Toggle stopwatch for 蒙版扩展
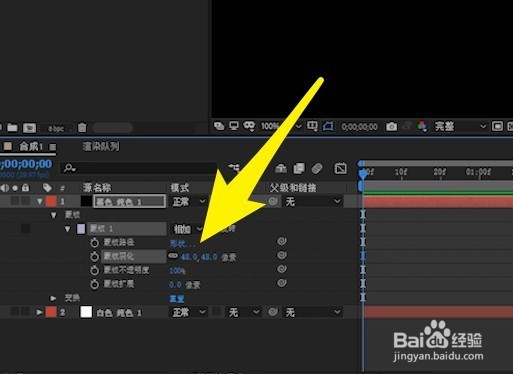The image size is (513, 374). tap(94, 284)
